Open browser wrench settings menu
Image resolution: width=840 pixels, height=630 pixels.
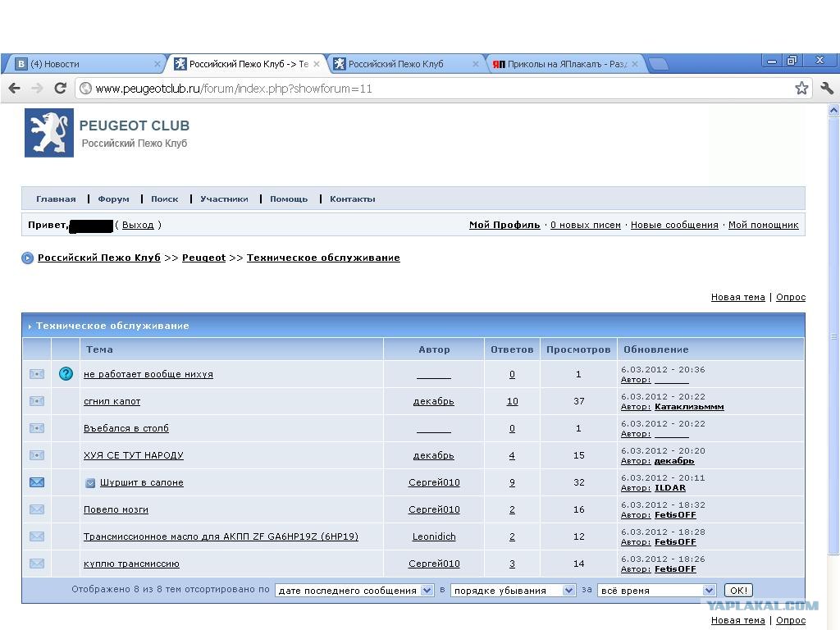tap(827, 89)
